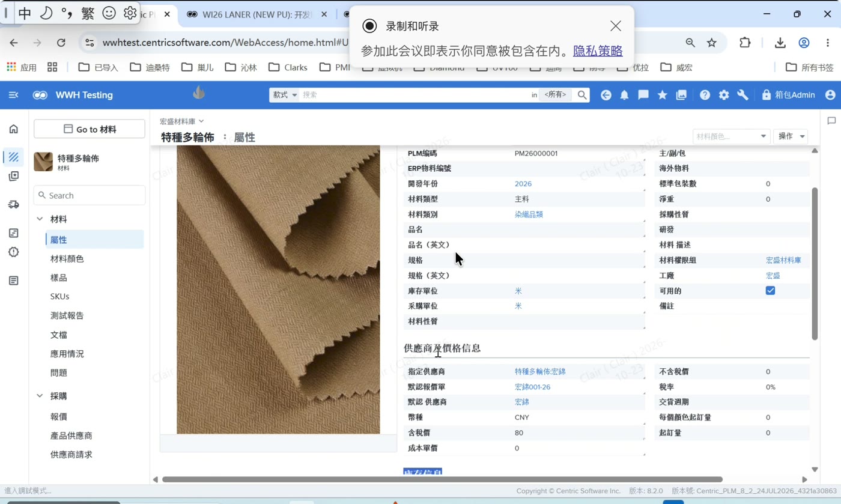Open notifications bell icon
Screen dimensions: 841x504
click(624, 95)
